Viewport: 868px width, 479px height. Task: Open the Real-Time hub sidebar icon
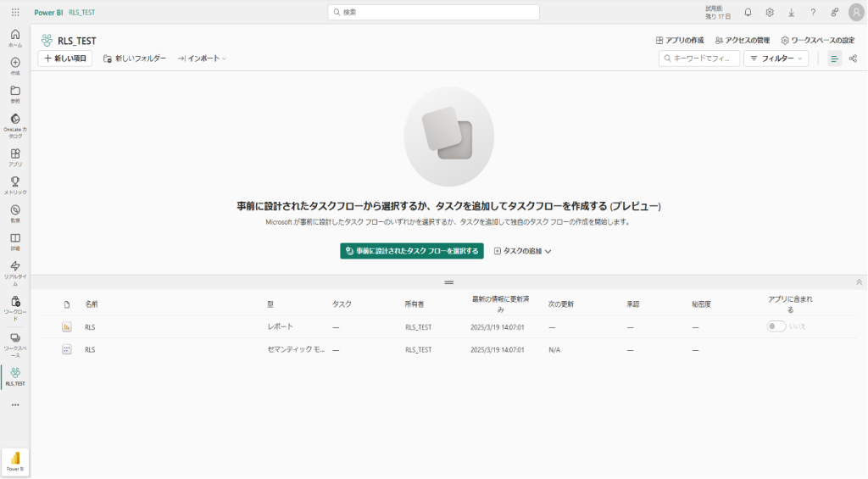(15, 270)
